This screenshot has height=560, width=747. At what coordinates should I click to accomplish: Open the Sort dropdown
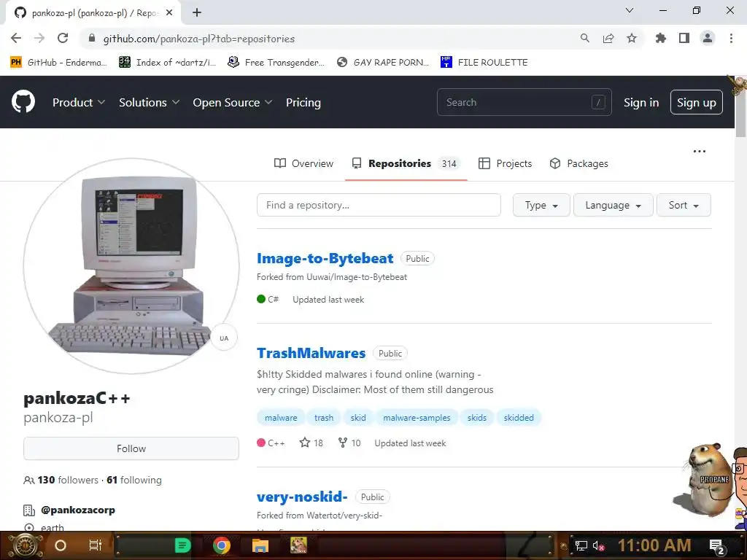(x=684, y=205)
